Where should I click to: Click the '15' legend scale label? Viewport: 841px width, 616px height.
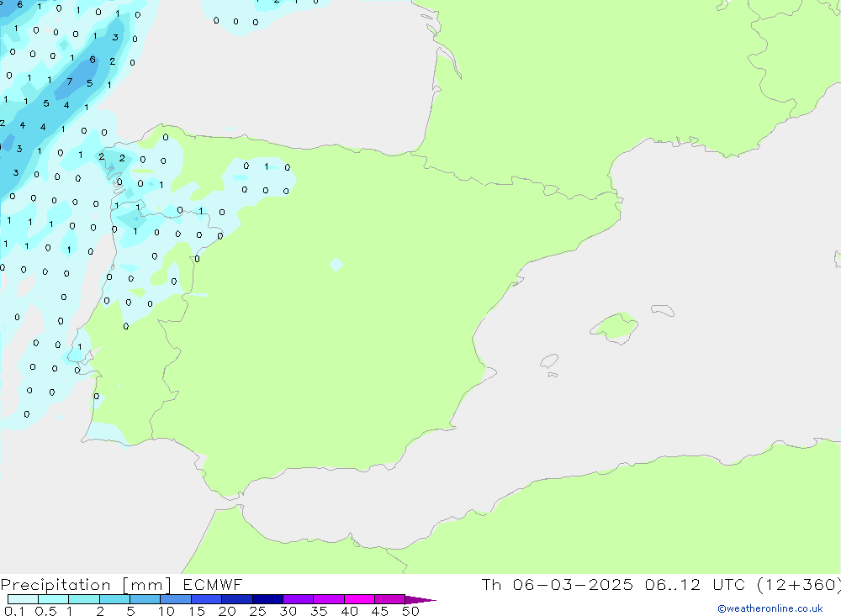pyautogui.click(x=197, y=611)
